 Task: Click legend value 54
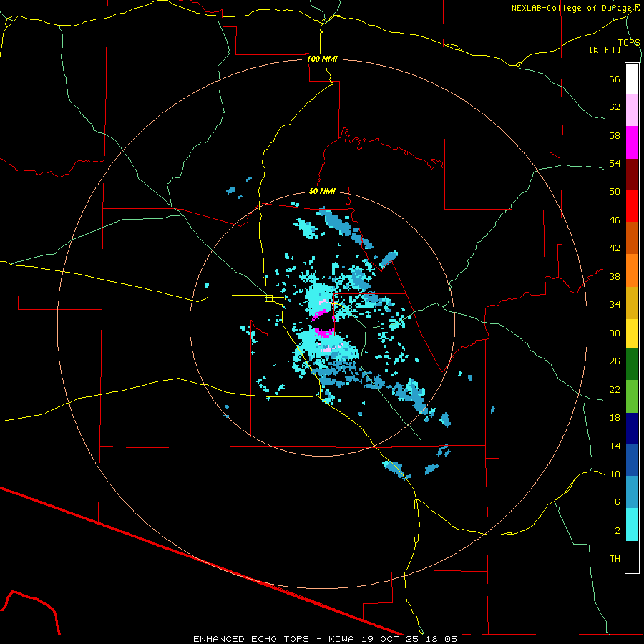coord(615,163)
